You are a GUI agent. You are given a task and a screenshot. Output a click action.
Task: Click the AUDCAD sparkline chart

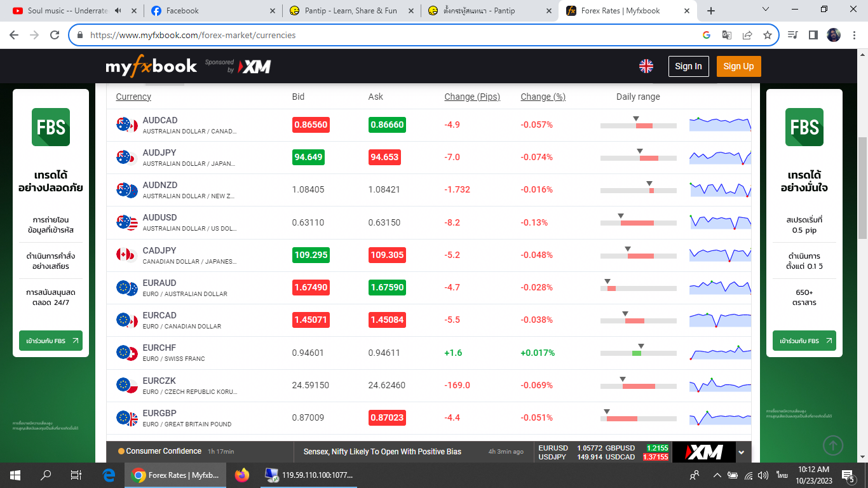pyautogui.click(x=720, y=124)
